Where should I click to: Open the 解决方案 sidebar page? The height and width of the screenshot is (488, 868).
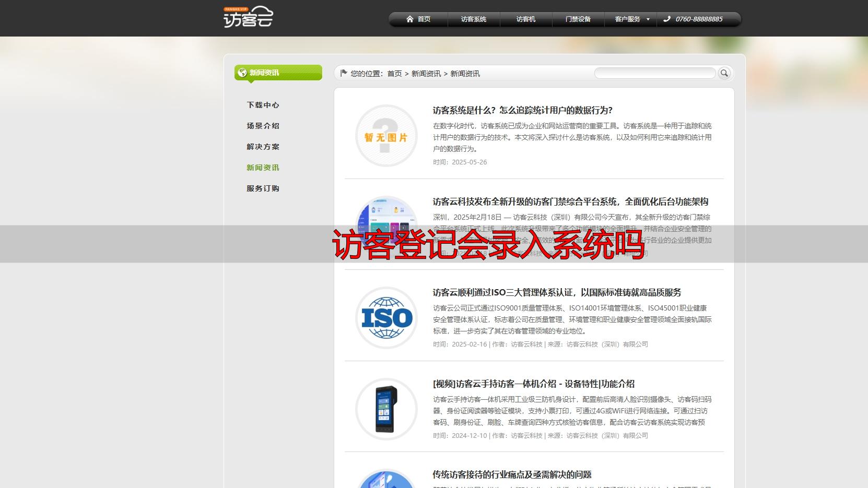[x=263, y=147]
